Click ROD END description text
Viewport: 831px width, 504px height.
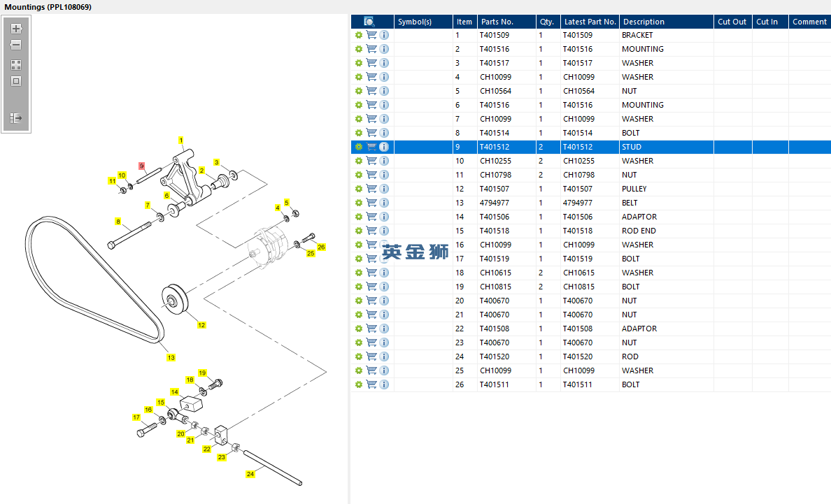click(639, 231)
